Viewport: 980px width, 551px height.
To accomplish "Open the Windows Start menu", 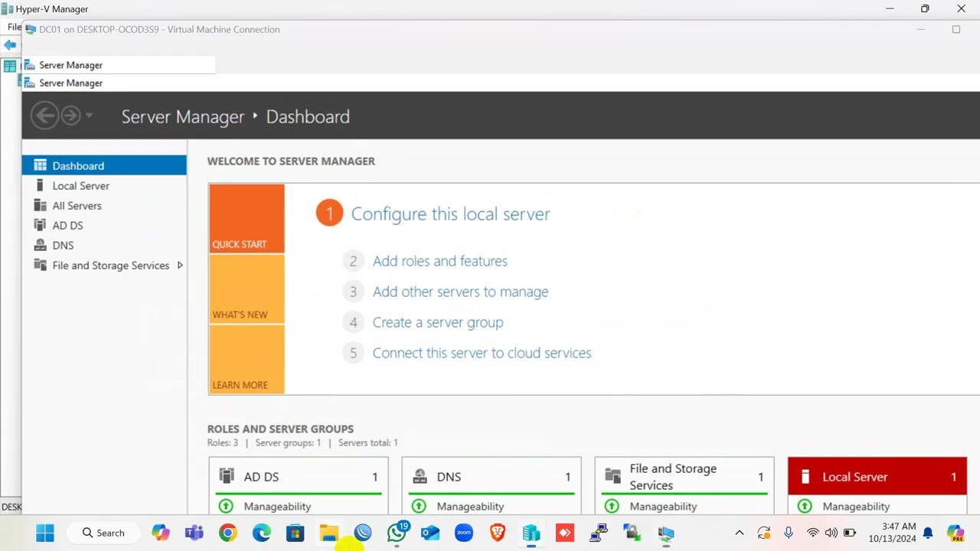I will click(x=45, y=533).
